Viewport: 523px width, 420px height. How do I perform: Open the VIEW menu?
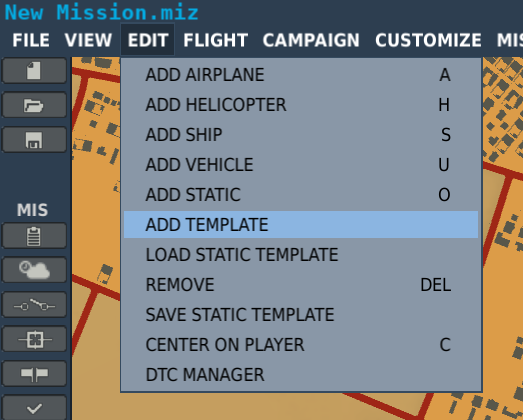point(88,40)
